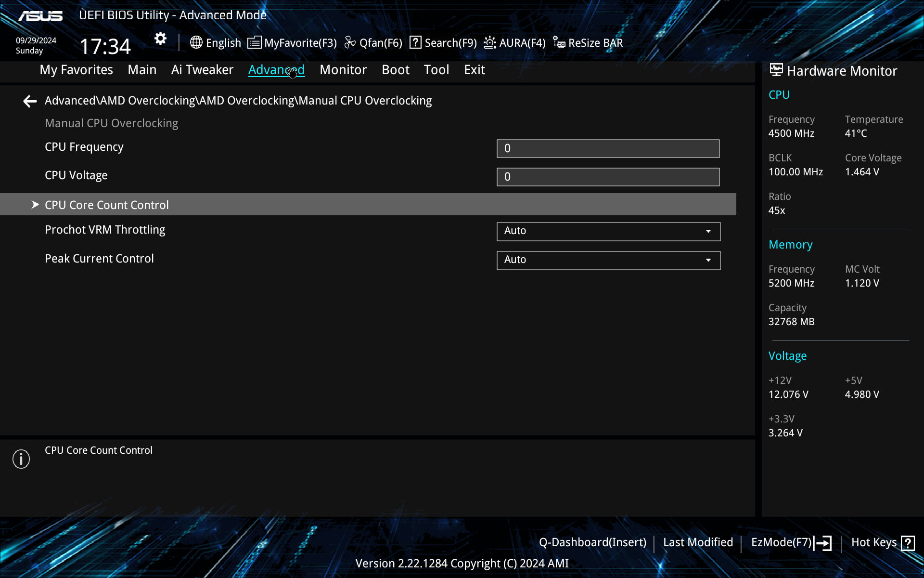Click the MC Volt value 1.120 V

pyautogui.click(x=862, y=283)
